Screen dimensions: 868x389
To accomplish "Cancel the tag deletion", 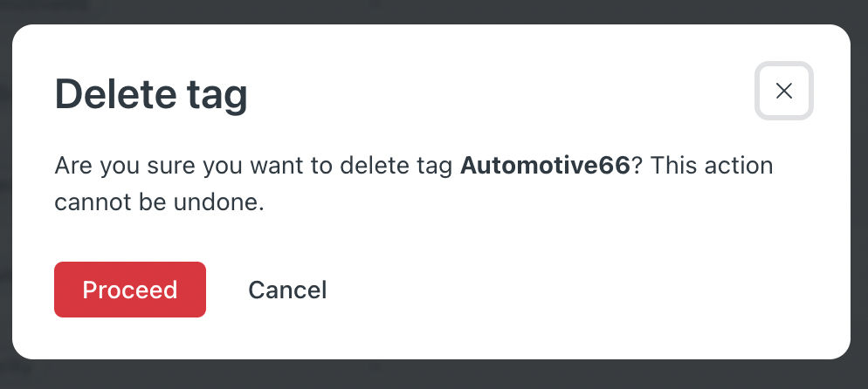I will (x=287, y=290).
